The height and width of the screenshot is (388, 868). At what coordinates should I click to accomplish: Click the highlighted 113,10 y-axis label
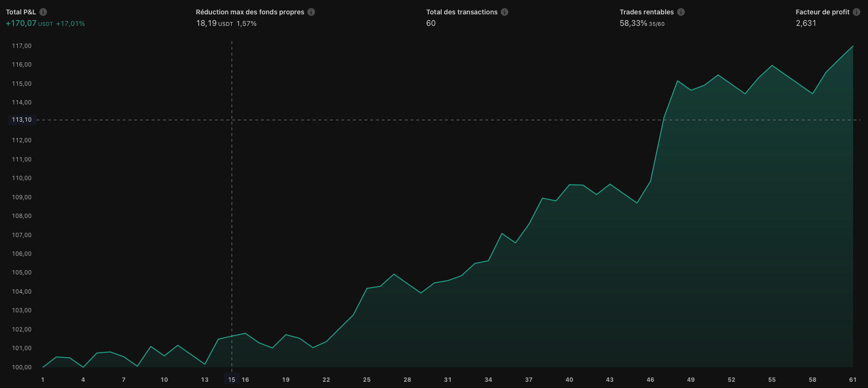click(x=22, y=120)
